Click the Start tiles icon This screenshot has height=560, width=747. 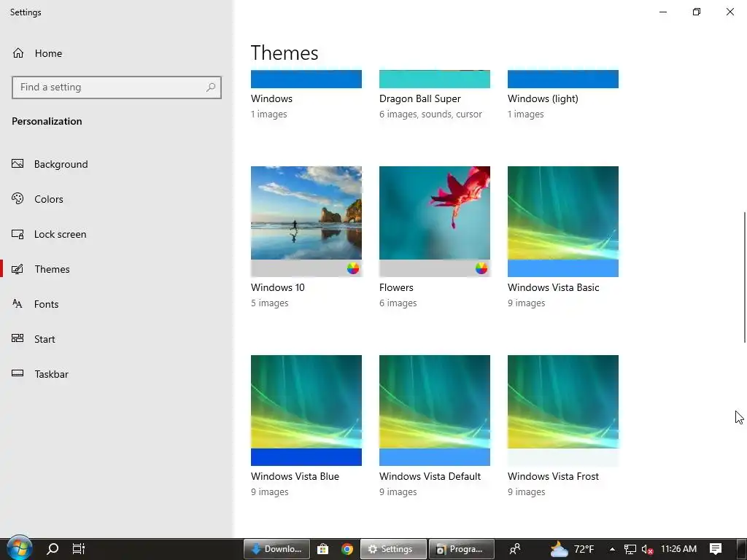18,338
